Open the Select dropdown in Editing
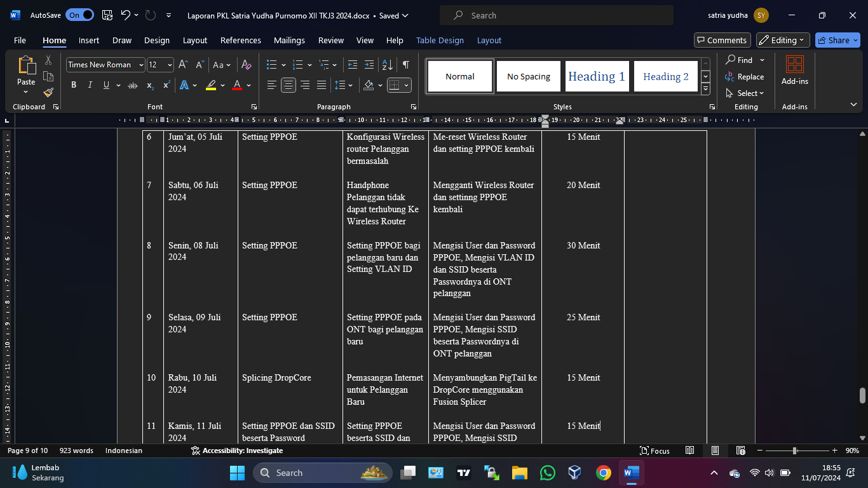Viewport: 868px width, 488px height. click(x=745, y=93)
